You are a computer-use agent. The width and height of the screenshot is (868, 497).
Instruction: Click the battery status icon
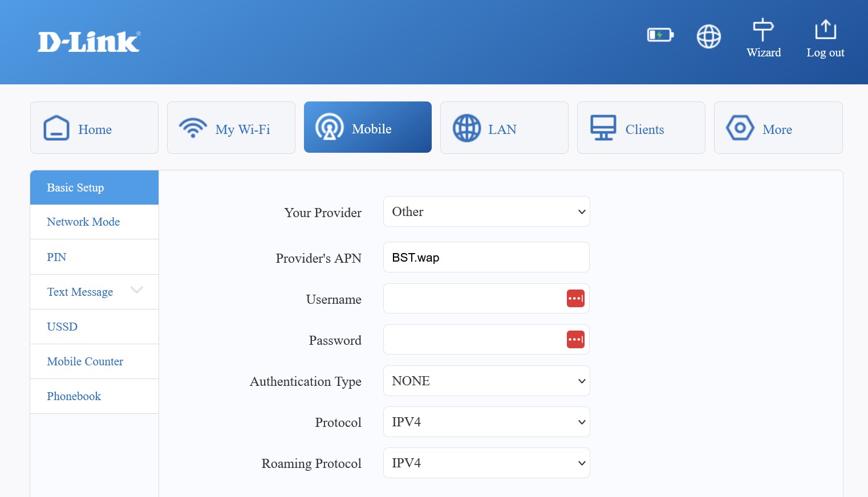click(660, 35)
